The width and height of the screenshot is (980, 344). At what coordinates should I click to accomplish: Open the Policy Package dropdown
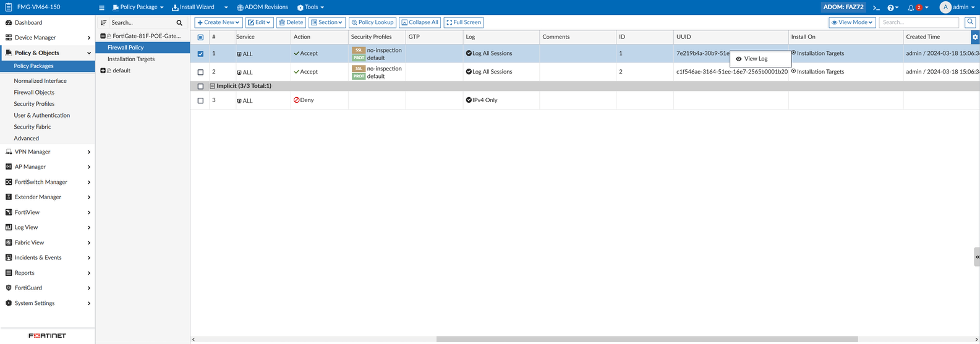point(138,7)
